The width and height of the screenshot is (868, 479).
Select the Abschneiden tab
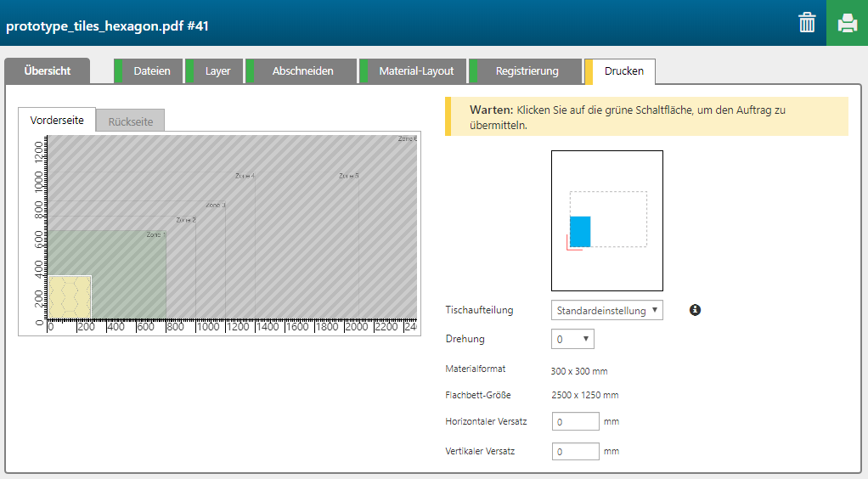302,71
